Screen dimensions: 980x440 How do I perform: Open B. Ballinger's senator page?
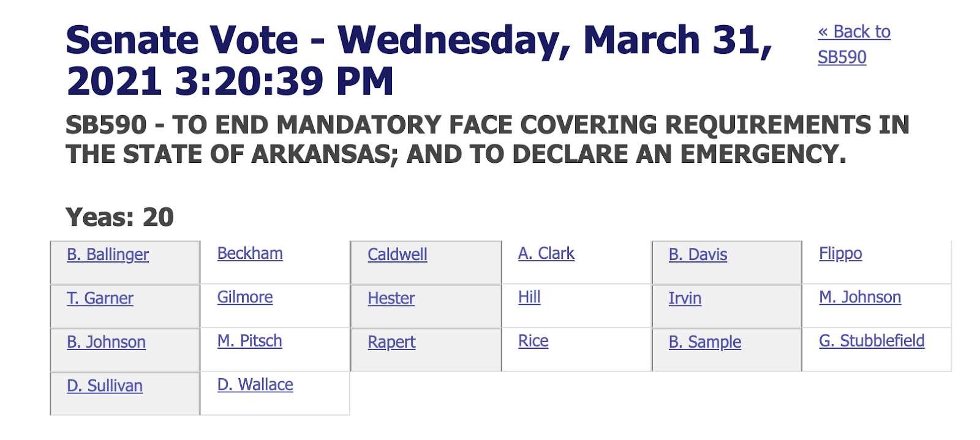[108, 255]
